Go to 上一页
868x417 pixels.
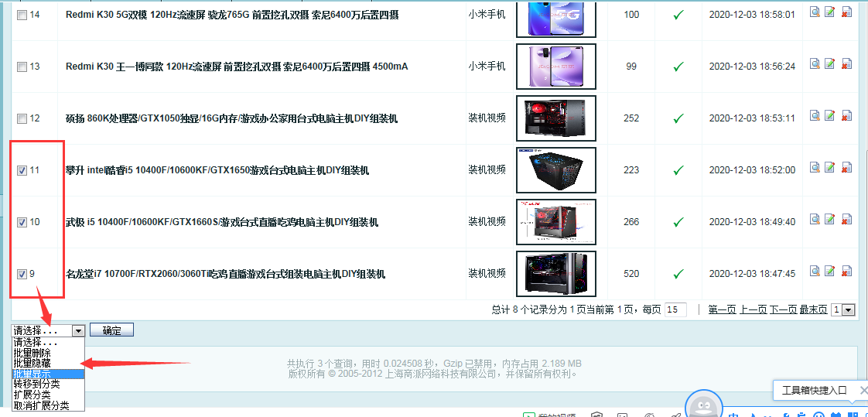pyautogui.click(x=752, y=310)
